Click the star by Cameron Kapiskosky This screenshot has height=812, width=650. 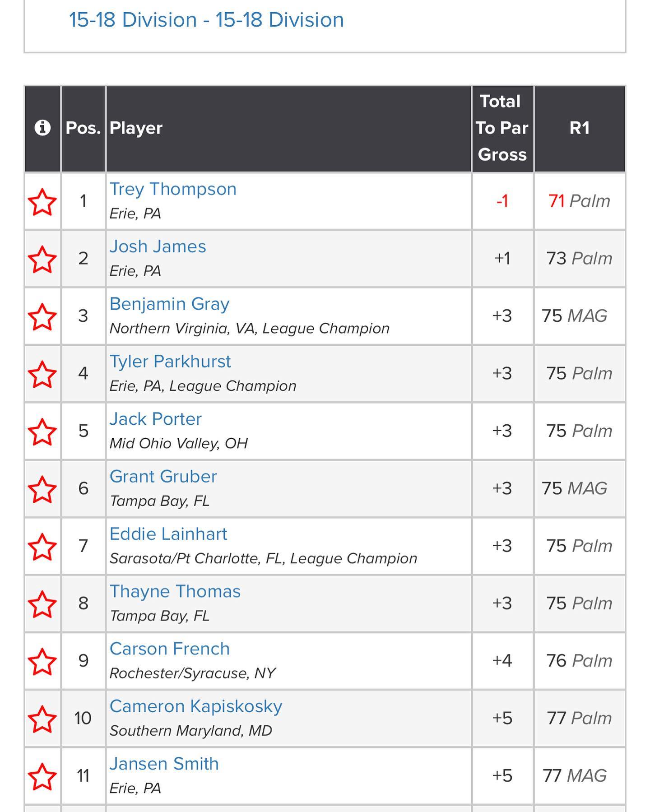[x=42, y=719]
